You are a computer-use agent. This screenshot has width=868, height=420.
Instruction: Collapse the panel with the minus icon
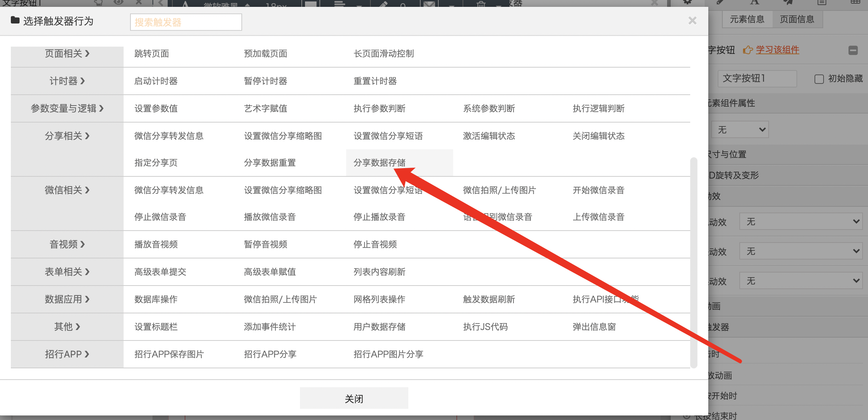tap(853, 50)
